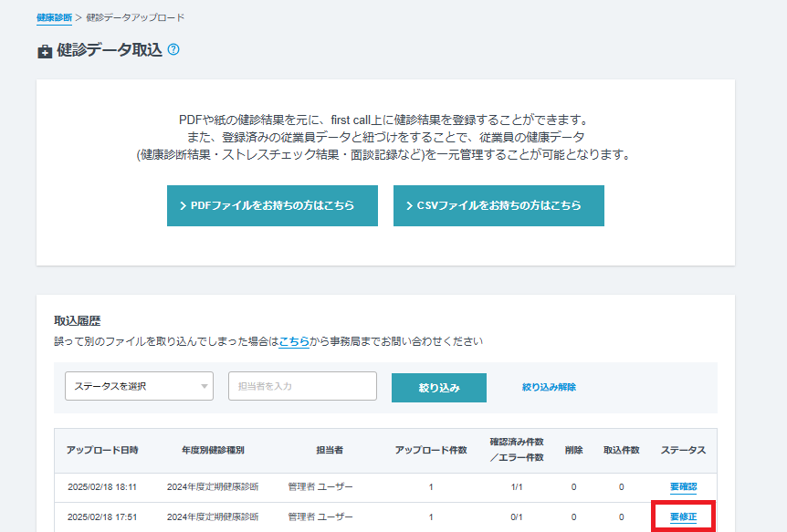Image resolution: width=787 pixels, height=532 pixels.
Task: Click the red 1/1 count in first row
Action: click(517, 486)
